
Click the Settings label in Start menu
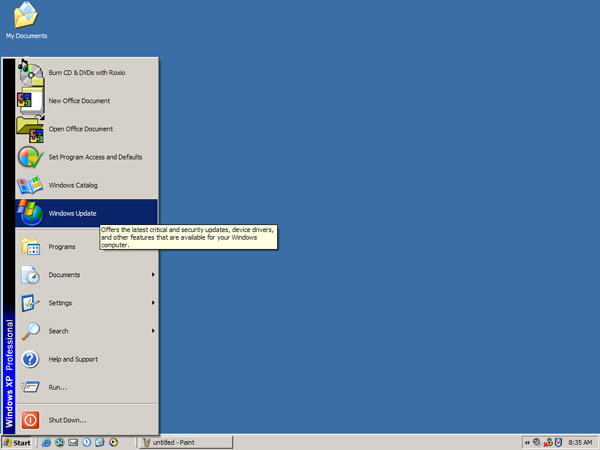coord(60,303)
